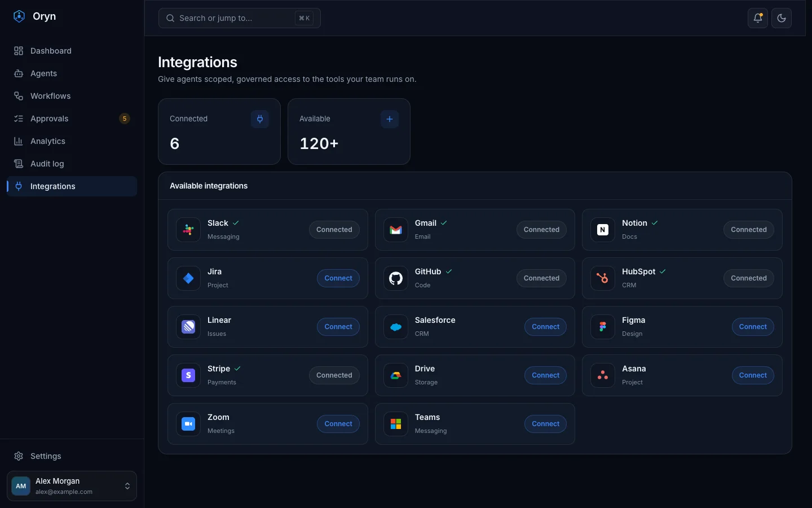Select Integrations in sidebar

(72, 186)
